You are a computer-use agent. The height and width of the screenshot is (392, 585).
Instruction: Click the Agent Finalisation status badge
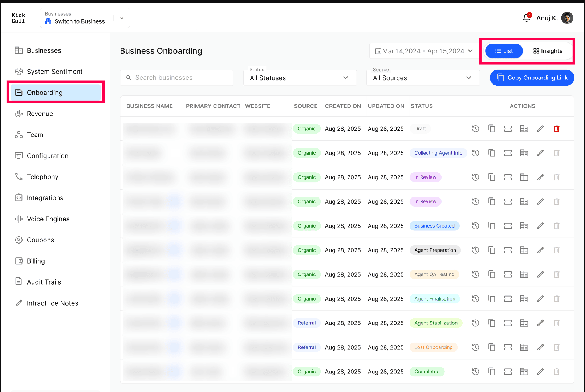pyautogui.click(x=435, y=299)
